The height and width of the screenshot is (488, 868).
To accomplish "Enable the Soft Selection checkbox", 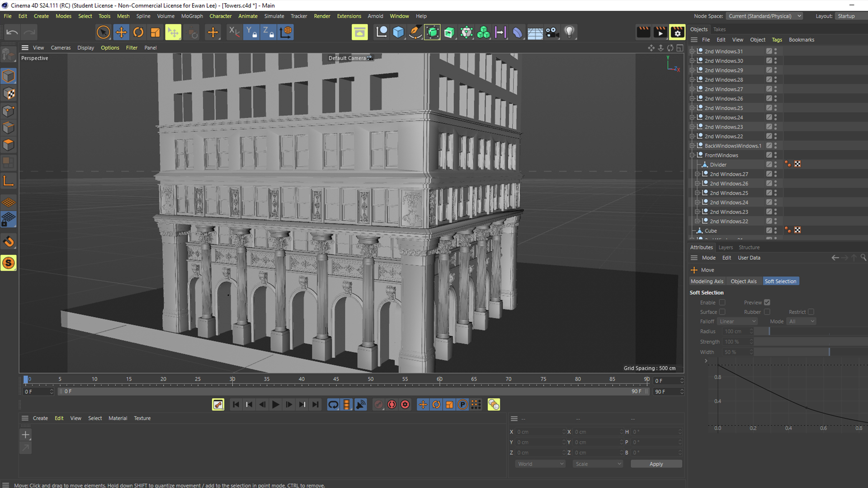I will pyautogui.click(x=722, y=302).
